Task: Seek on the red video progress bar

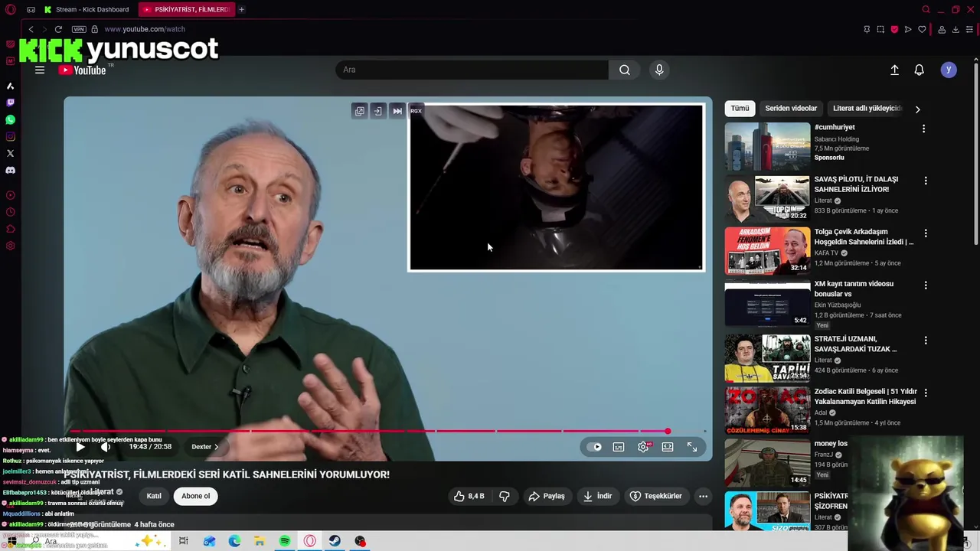Action: (387, 431)
